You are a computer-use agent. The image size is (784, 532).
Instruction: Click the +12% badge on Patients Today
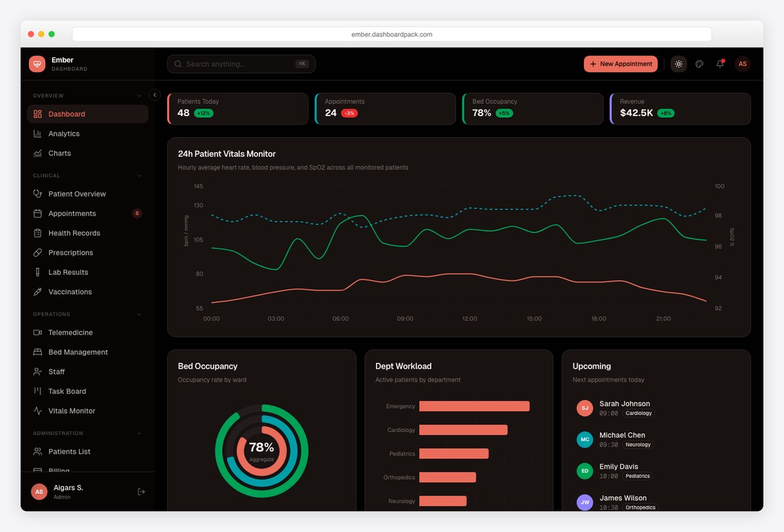point(203,113)
